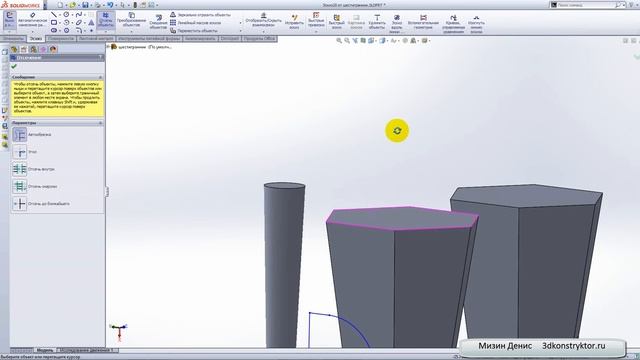Open dropdown under Trim Entities button
640x360 pixels.
(106, 31)
